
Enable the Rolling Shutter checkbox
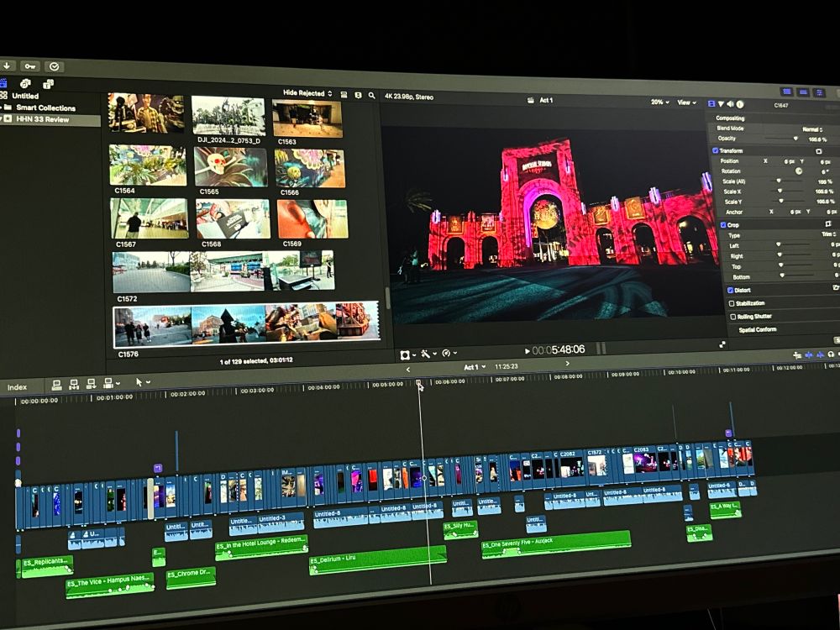732,317
